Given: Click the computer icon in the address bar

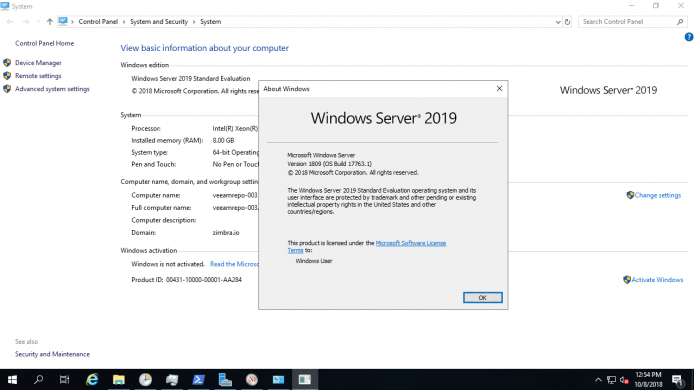Looking at the screenshot, I should (x=63, y=21).
